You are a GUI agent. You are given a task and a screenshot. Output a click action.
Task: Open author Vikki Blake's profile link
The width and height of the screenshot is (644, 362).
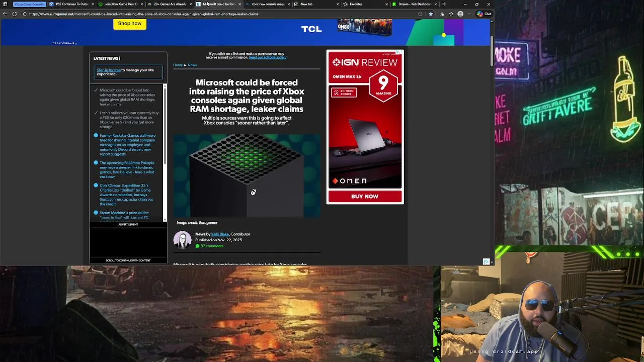220,234
